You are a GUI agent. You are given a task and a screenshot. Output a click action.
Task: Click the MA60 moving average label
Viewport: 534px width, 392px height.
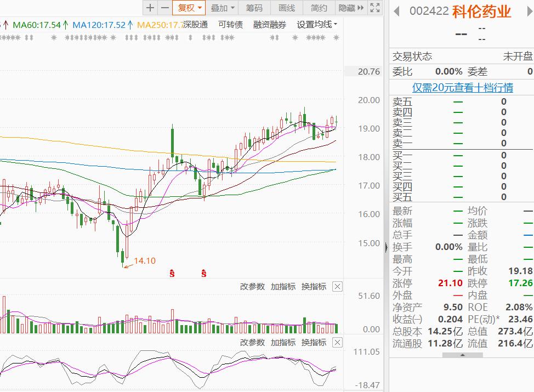pyautogui.click(x=37, y=25)
